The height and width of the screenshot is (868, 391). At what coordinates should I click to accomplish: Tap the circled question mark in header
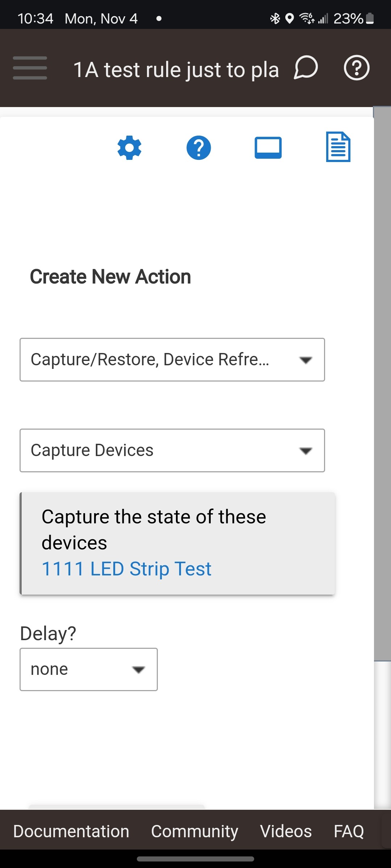[357, 67]
